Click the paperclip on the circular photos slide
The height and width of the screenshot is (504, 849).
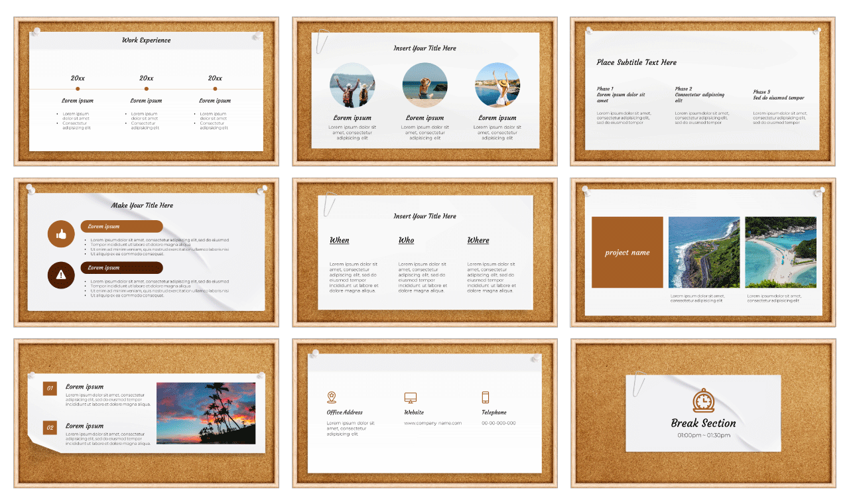pos(322,41)
